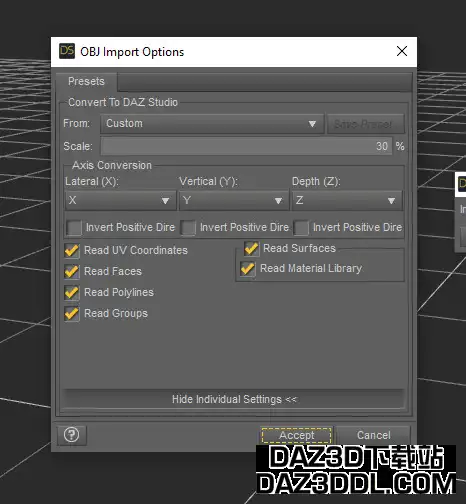Image resolution: width=466 pixels, height=504 pixels.
Task: Disable Read Polylines checkbox
Action: pyautogui.click(x=72, y=293)
